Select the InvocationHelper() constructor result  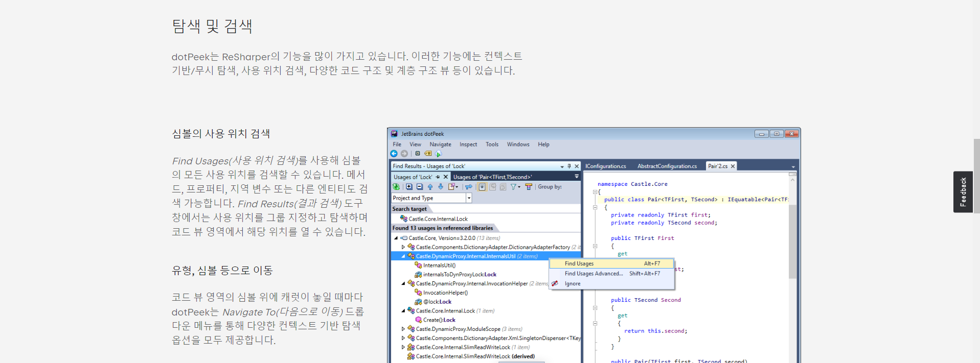coord(441,293)
